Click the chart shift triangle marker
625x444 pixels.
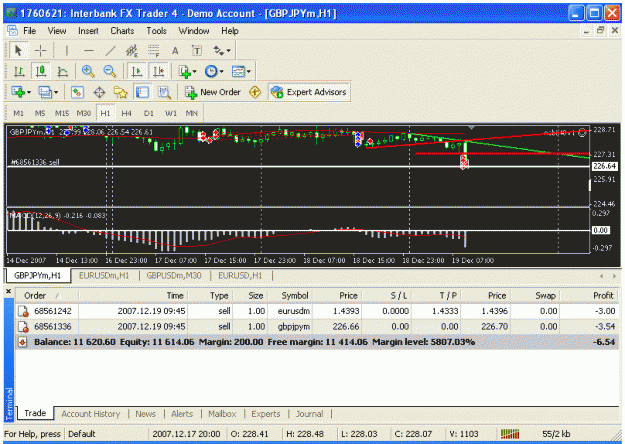[471, 127]
